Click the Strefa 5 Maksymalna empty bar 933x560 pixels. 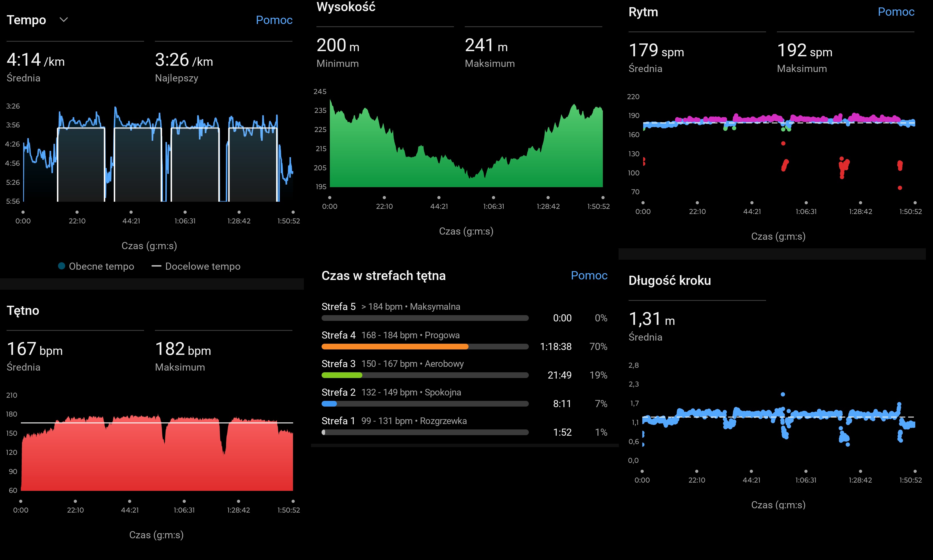[424, 318]
